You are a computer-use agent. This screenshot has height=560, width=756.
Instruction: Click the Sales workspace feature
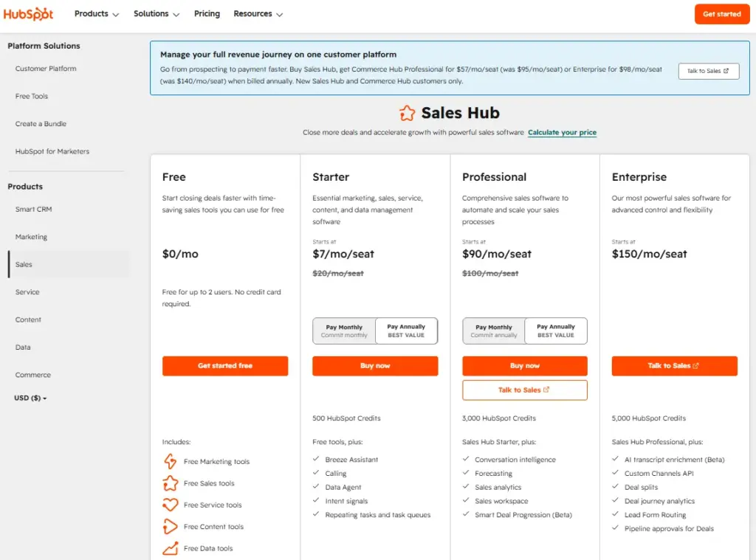(x=501, y=501)
